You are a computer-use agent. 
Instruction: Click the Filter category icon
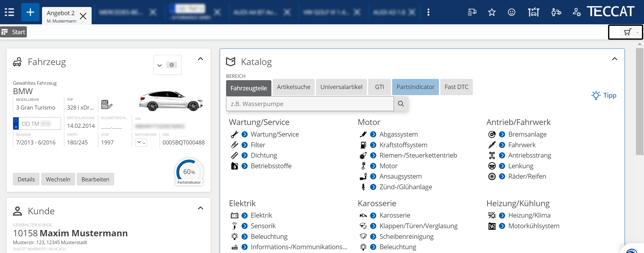pyautogui.click(x=234, y=145)
